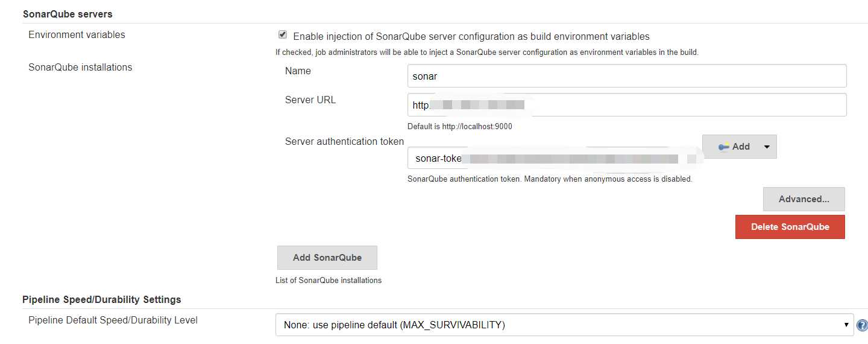The height and width of the screenshot is (344, 868).
Task: Open help for Pipeline Default Speed/Durability Level
Action: point(862,325)
